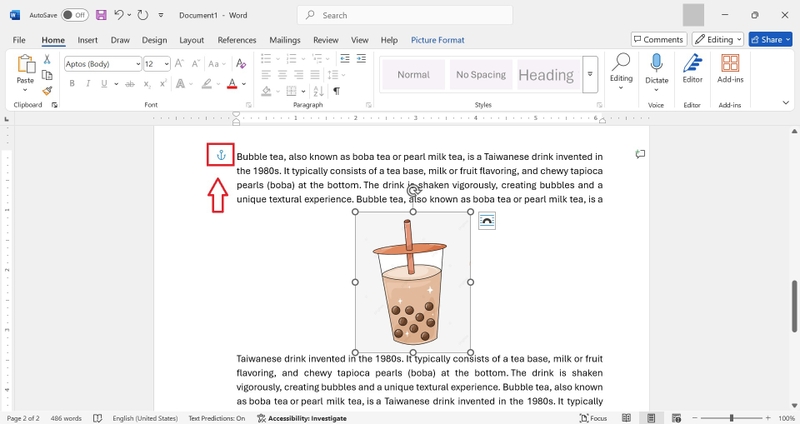Switch to Read Mode view

pyautogui.click(x=627, y=418)
